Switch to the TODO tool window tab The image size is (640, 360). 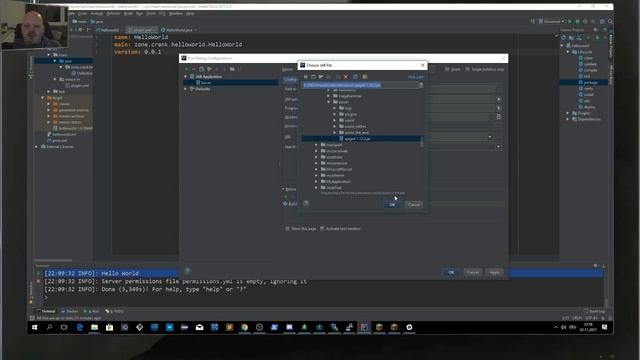115,311
